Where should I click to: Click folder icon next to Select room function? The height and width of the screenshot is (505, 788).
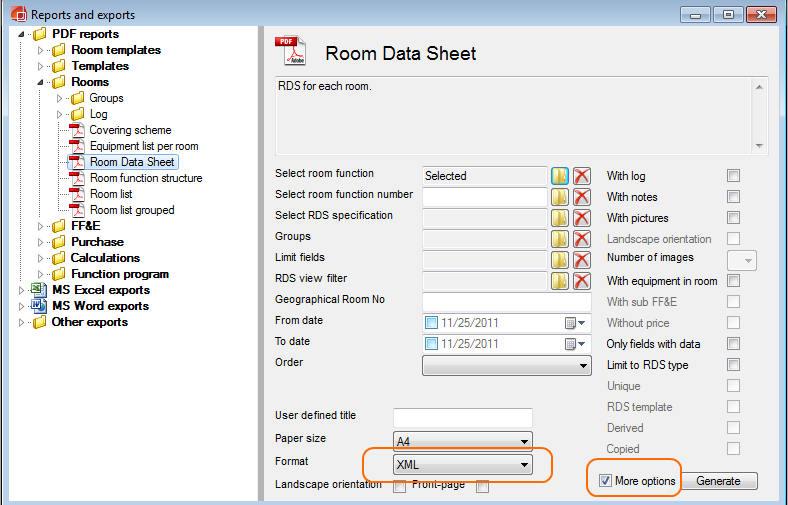pyautogui.click(x=560, y=176)
